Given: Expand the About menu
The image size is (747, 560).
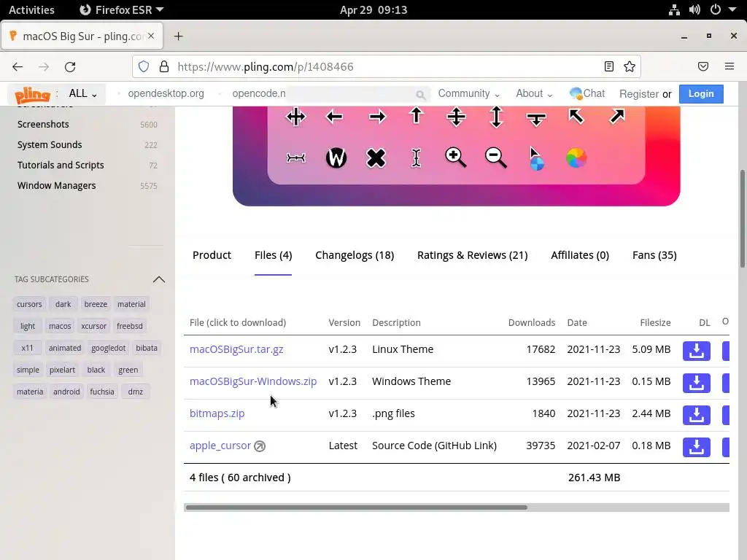Looking at the screenshot, I should pyautogui.click(x=534, y=93).
